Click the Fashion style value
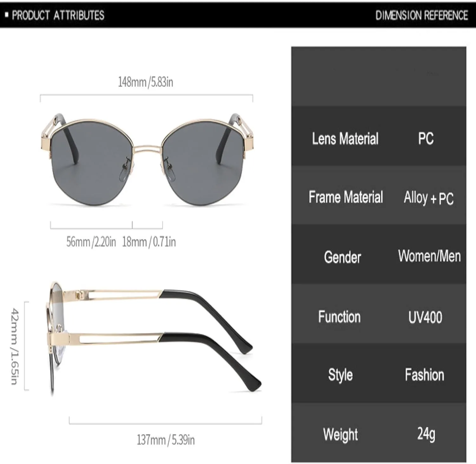The height and width of the screenshot is (464, 476). (425, 375)
